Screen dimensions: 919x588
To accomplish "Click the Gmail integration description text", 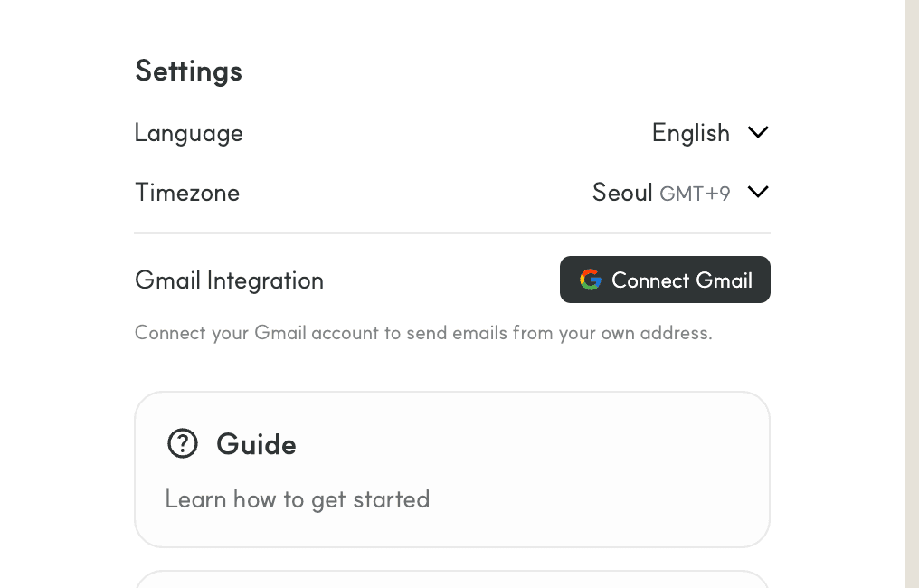I will click(x=422, y=333).
